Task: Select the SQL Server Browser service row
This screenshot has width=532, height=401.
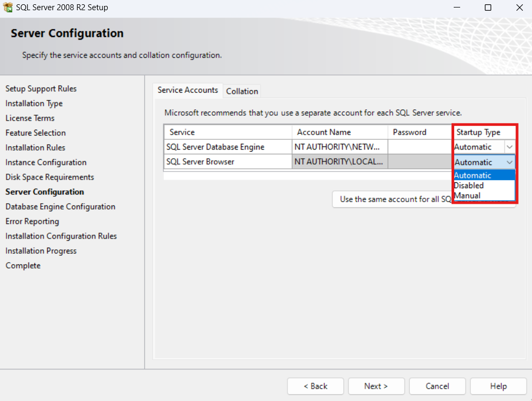Action: pos(226,161)
